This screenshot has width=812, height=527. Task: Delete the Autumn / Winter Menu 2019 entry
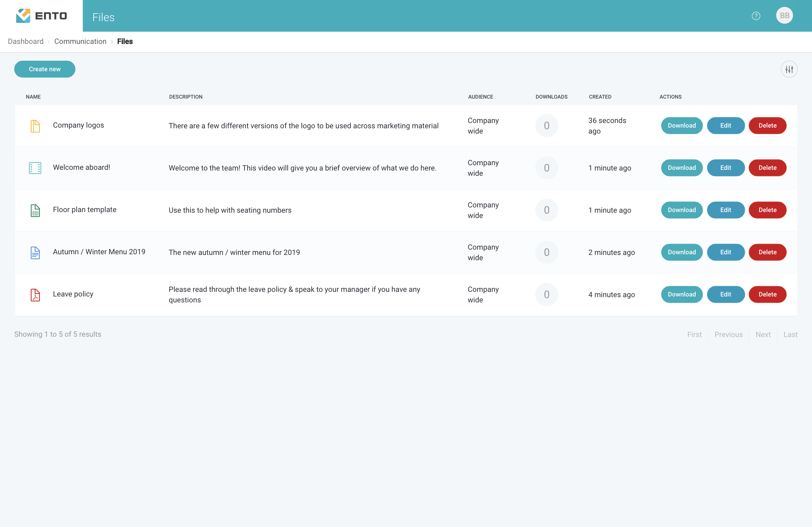pos(767,252)
